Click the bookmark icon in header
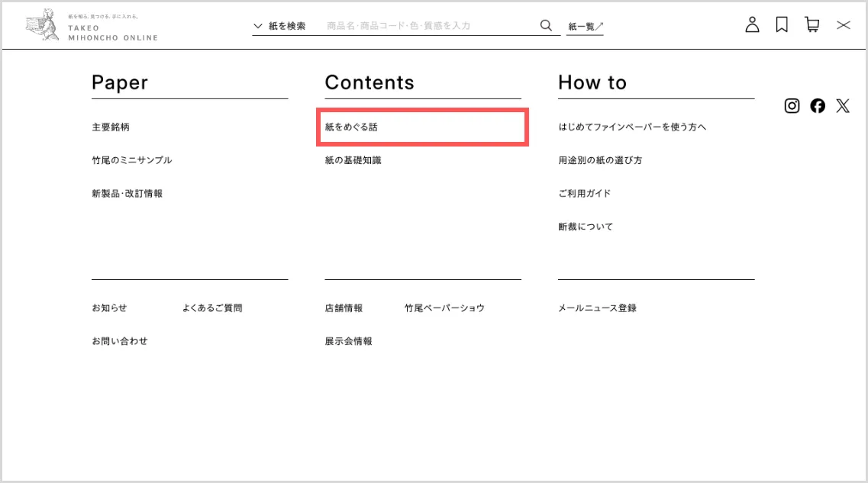868x483 pixels. (782, 25)
